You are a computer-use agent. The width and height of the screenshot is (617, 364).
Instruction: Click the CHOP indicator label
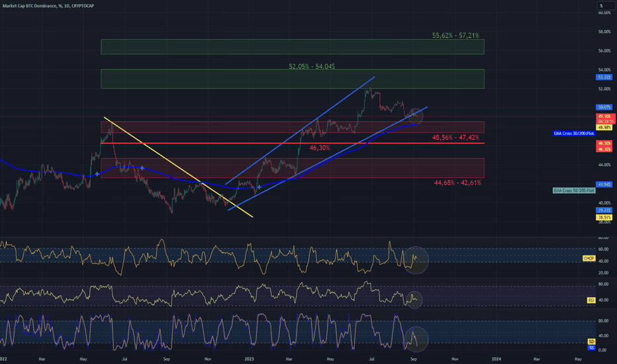point(589,258)
